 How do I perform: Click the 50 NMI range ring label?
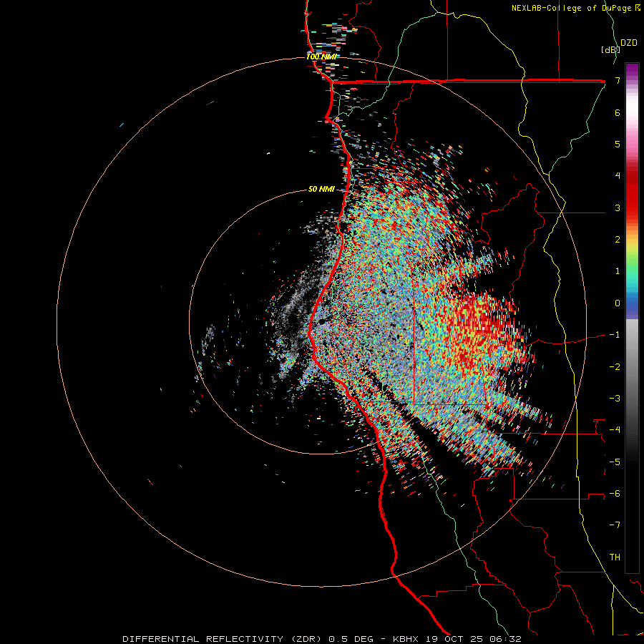point(321,189)
